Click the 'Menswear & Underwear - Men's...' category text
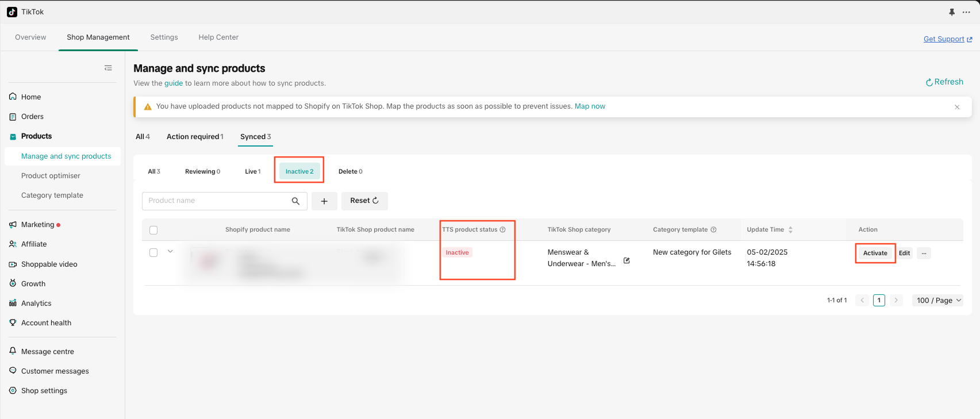This screenshot has height=419, width=980. click(x=582, y=258)
